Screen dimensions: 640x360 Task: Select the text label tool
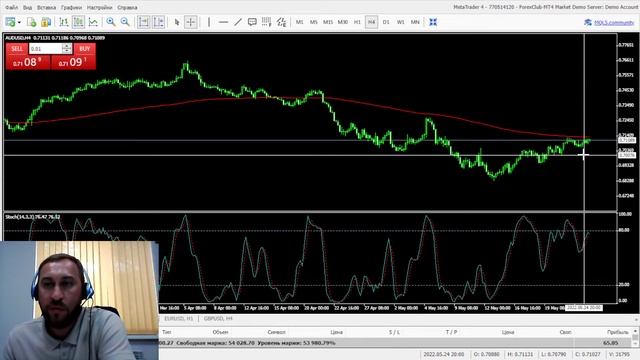coord(252,22)
